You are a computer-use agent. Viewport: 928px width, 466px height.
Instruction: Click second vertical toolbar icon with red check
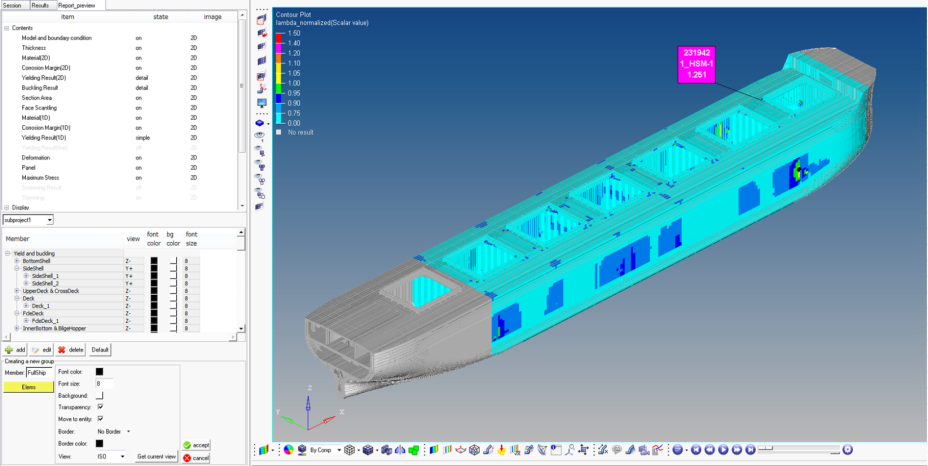262,33
